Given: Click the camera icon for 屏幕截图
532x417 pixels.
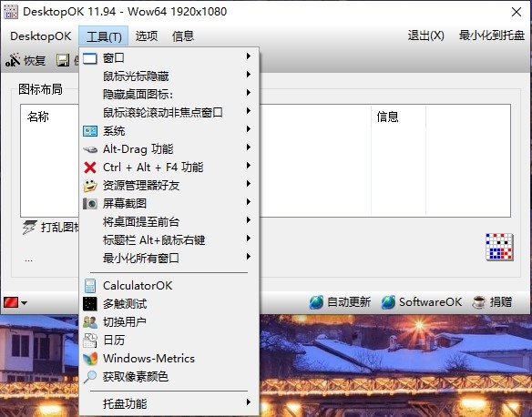Looking at the screenshot, I should click(x=90, y=203).
